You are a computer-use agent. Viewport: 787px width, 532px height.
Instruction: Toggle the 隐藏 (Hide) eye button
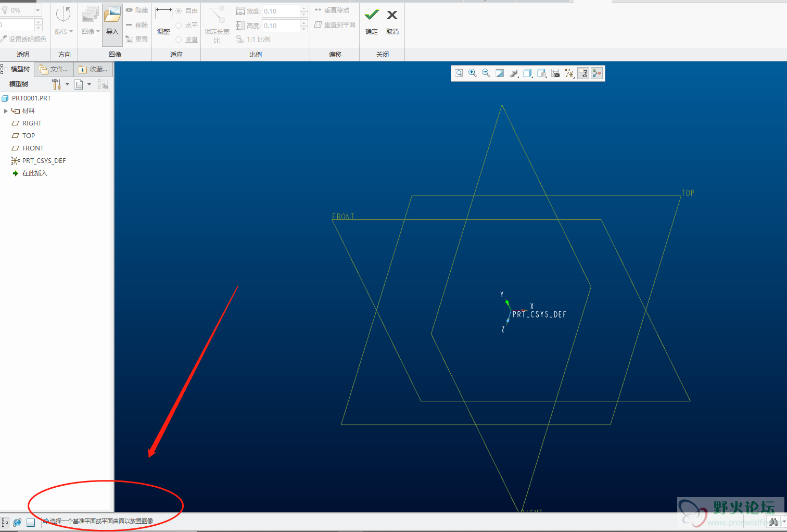pos(137,10)
